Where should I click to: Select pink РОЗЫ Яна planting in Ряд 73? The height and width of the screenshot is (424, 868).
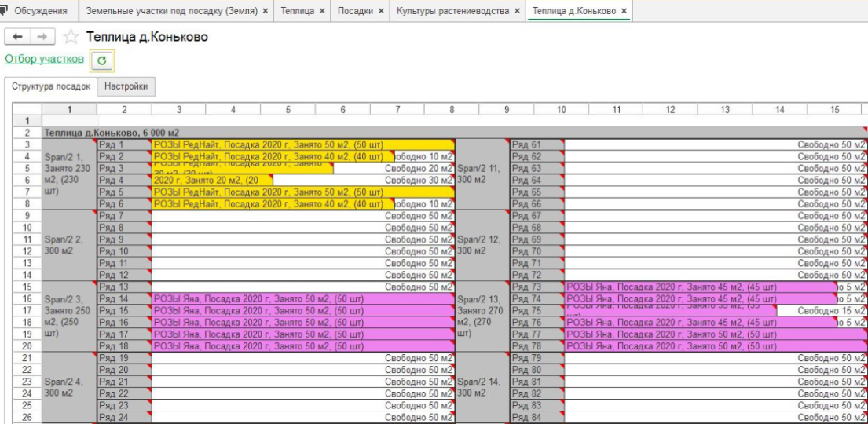pyautogui.click(x=701, y=287)
